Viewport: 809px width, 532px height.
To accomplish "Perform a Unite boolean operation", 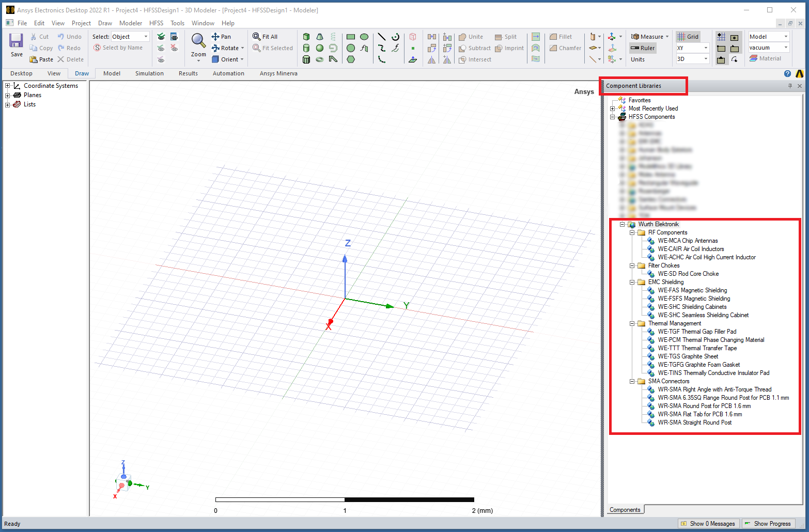I will (x=471, y=37).
